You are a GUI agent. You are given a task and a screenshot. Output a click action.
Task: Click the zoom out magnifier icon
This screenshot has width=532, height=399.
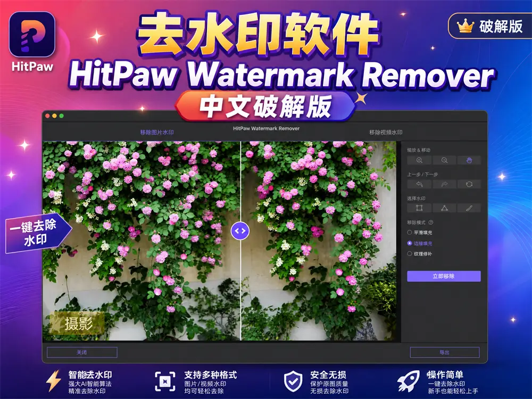click(x=444, y=160)
